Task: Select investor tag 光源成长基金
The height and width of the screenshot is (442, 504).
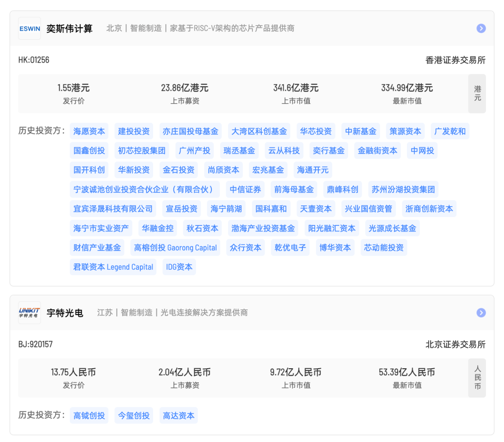Action: coord(392,228)
